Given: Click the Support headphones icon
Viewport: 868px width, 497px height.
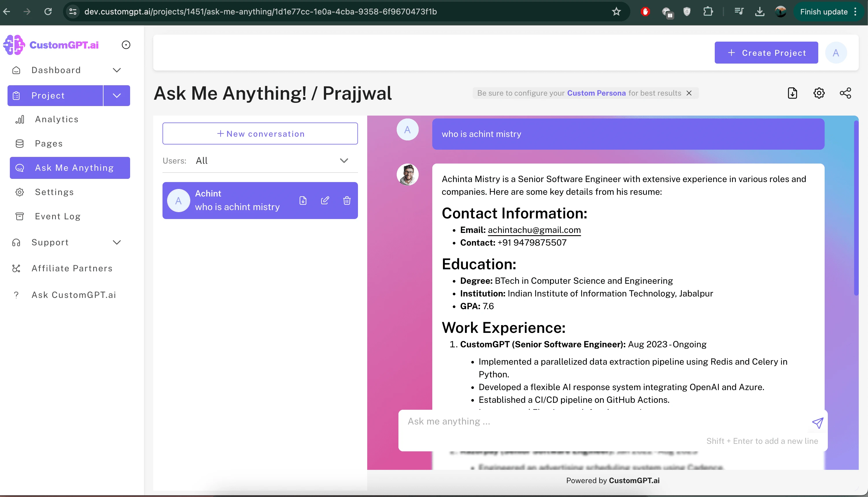Looking at the screenshot, I should tap(16, 243).
